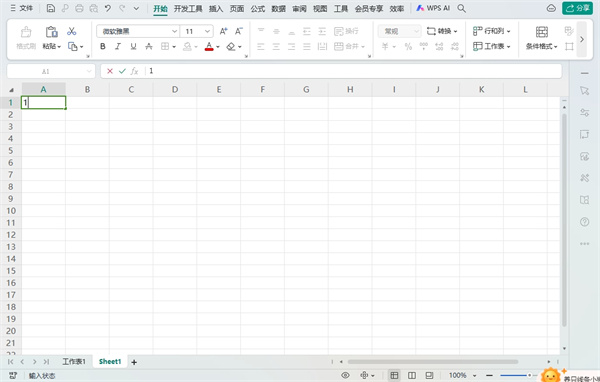Click the fx insert function icon
Image resolution: width=600 pixels, height=382 pixels.
click(x=134, y=71)
